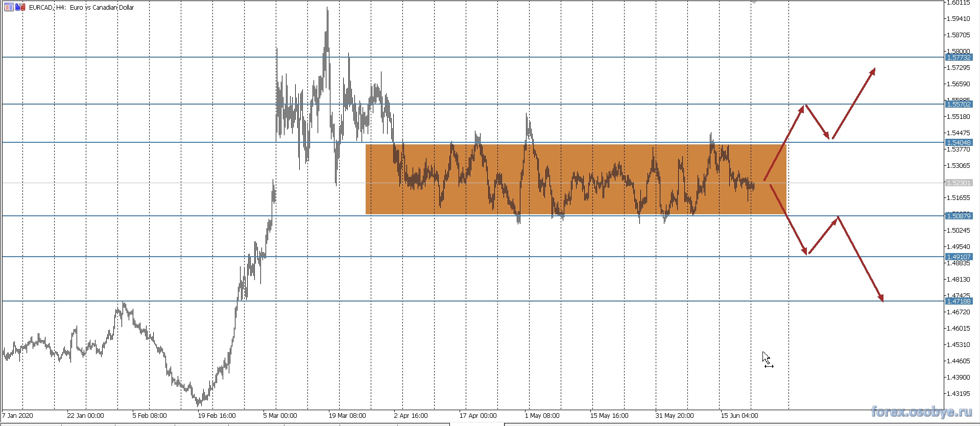The height and width of the screenshot is (426, 980).
Task: Click the 1.45310 price scale value
Action: point(959,345)
